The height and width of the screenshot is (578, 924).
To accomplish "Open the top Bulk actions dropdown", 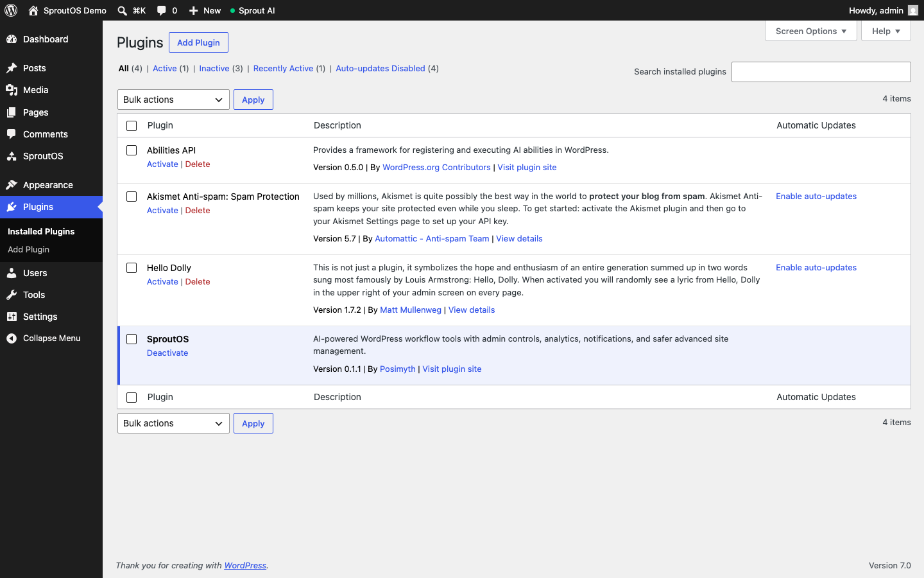I will point(173,100).
